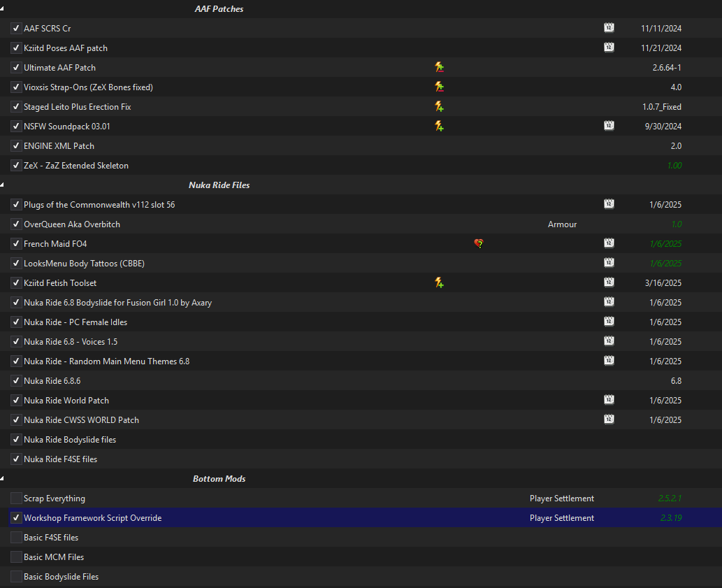722x588 pixels.
Task: Uncheck Workshop Framework Script Override
Action: tap(16, 517)
